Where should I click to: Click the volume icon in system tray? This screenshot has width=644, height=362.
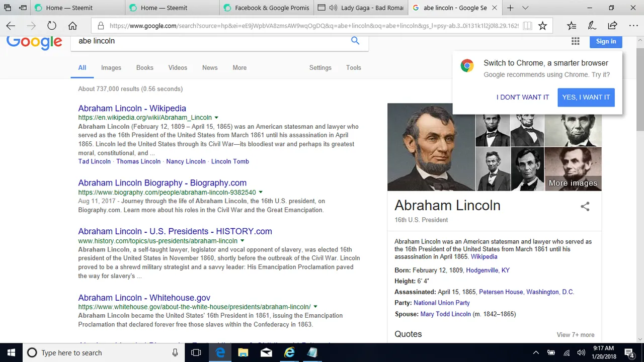[x=581, y=353]
